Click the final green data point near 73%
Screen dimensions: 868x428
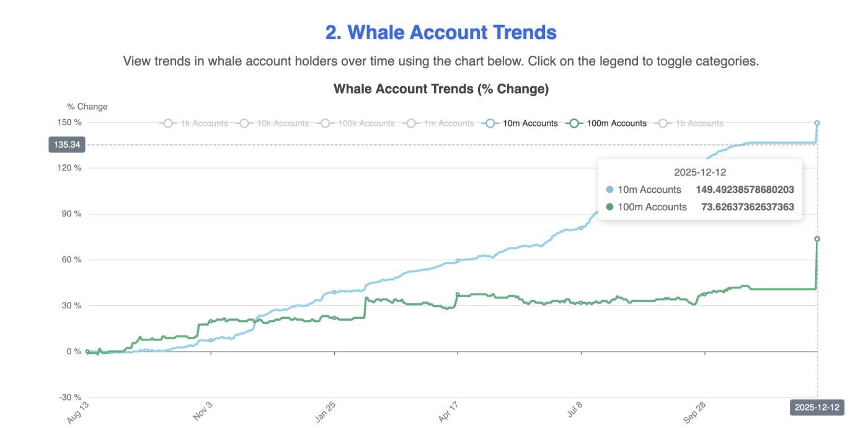click(x=817, y=238)
